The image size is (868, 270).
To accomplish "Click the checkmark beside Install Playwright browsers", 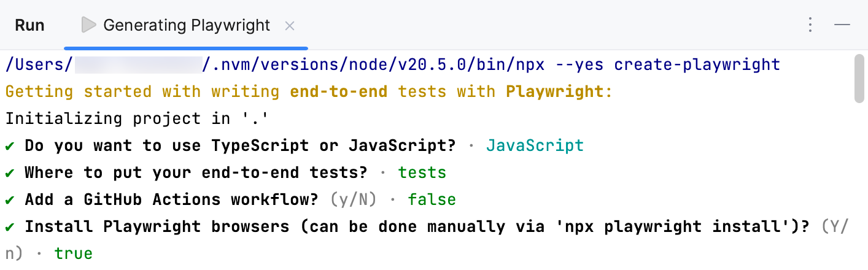I will (x=10, y=227).
